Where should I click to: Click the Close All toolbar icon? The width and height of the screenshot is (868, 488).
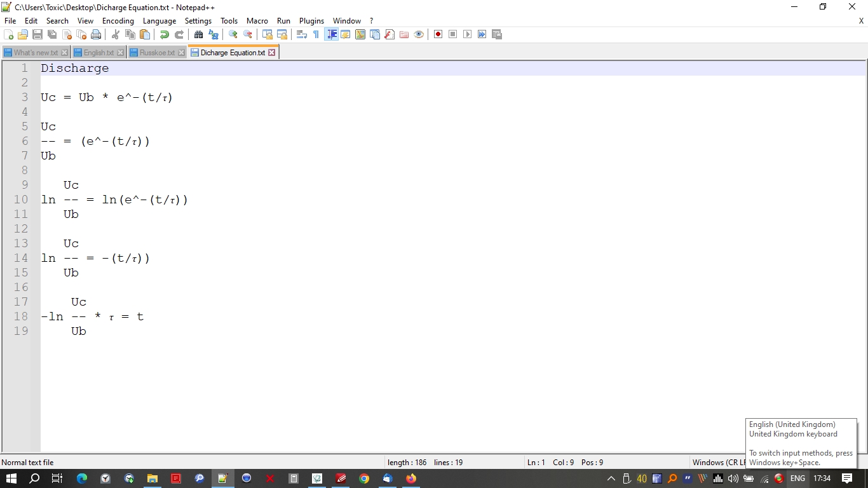pyautogui.click(x=81, y=34)
